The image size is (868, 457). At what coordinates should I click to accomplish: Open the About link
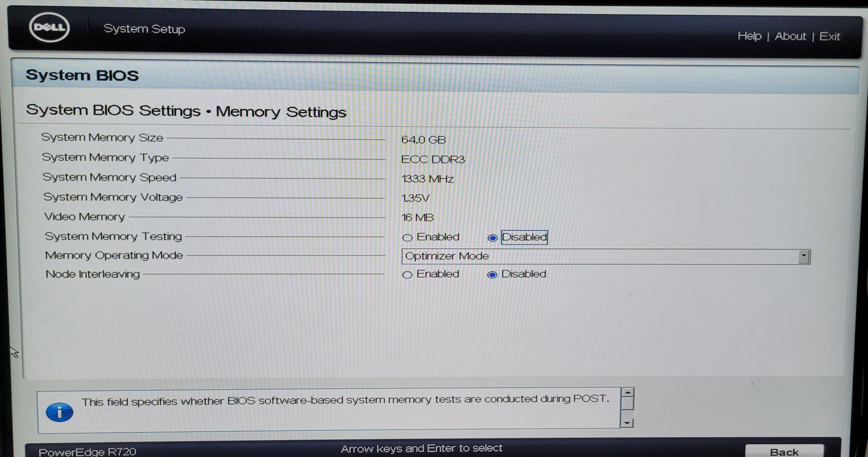[x=790, y=36]
